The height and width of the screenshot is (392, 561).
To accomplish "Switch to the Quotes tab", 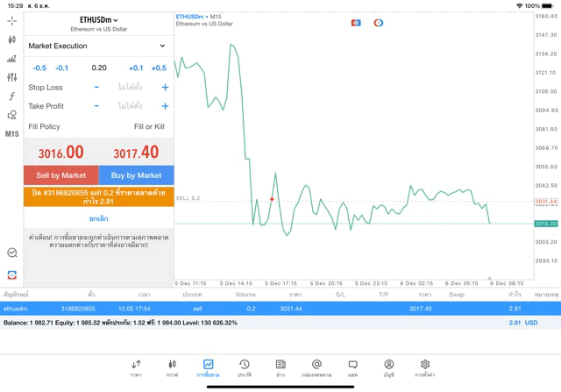I will pos(136,367).
